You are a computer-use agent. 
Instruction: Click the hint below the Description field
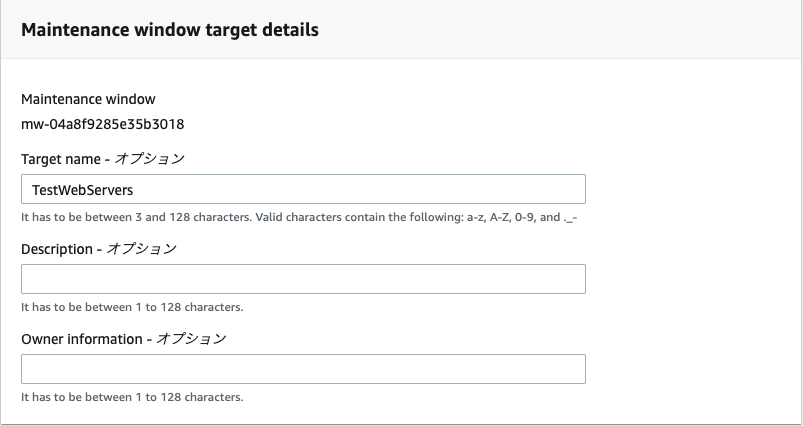(132, 307)
